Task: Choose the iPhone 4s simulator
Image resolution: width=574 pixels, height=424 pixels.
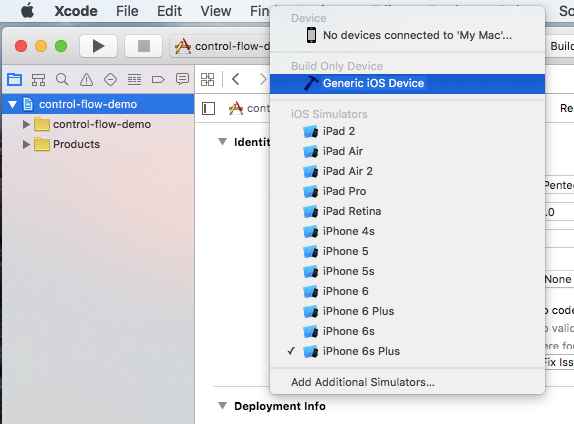Action: (407, 231)
